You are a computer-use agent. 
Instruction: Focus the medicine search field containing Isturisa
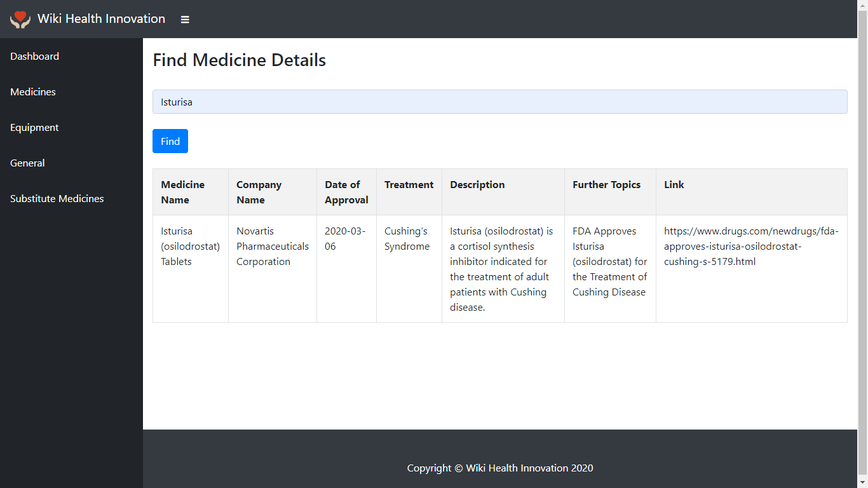(x=499, y=102)
